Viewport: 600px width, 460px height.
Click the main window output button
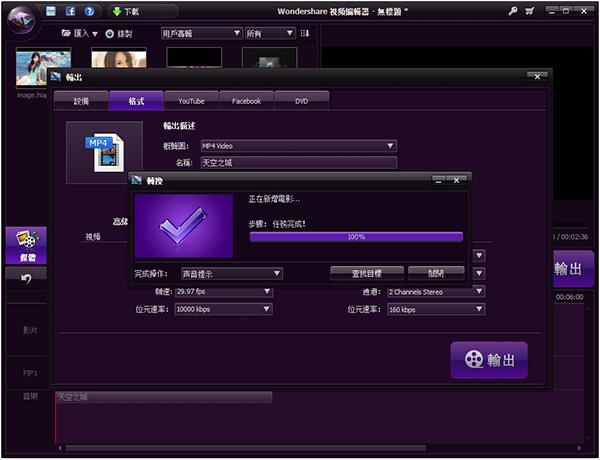pos(572,269)
